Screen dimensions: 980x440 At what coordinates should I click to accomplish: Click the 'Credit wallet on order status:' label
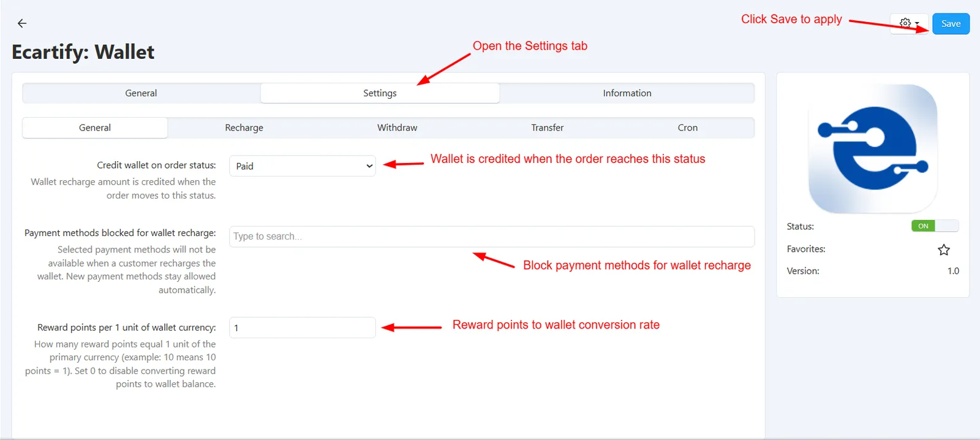point(156,165)
